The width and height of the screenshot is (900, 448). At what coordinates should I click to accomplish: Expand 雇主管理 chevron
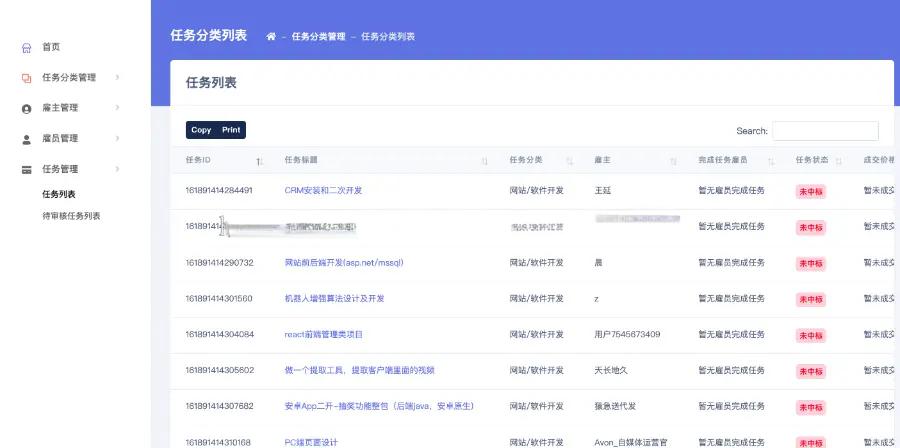coord(117,107)
